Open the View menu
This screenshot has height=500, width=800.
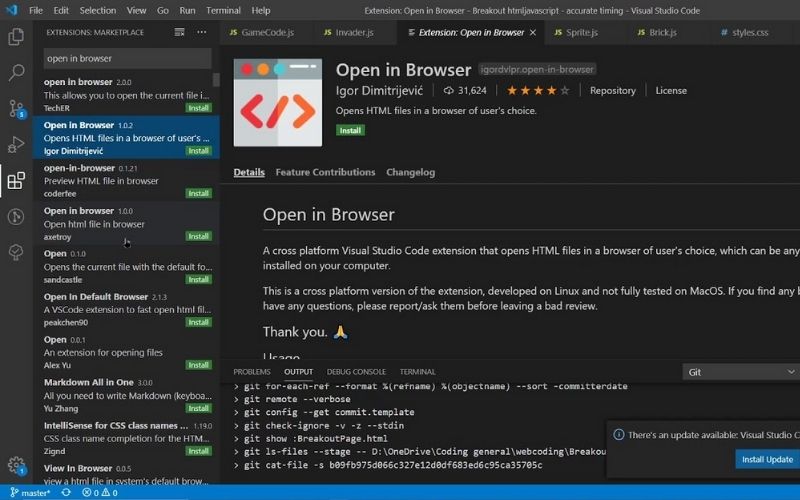click(136, 10)
